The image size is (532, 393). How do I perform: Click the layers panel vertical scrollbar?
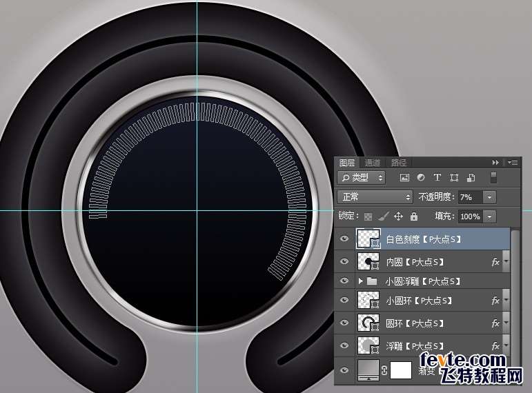(515, 299)
